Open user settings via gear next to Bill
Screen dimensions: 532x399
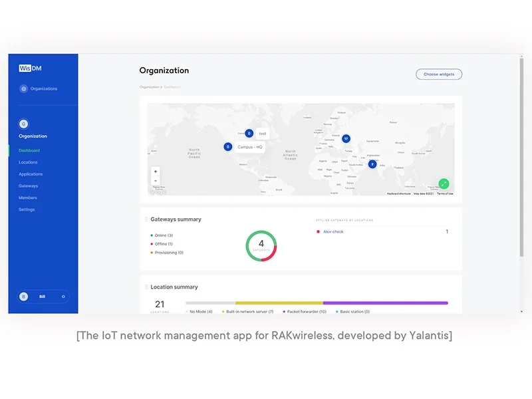tap(63, 297)
